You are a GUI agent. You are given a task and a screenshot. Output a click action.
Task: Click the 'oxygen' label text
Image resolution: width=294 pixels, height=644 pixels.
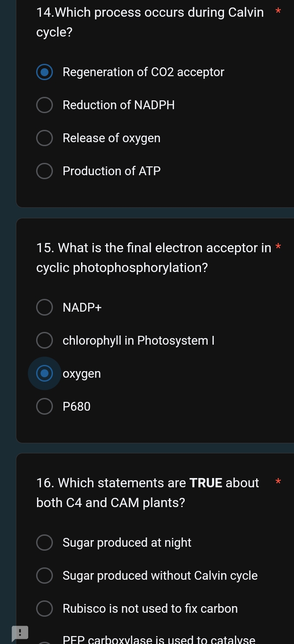[82, 373]
